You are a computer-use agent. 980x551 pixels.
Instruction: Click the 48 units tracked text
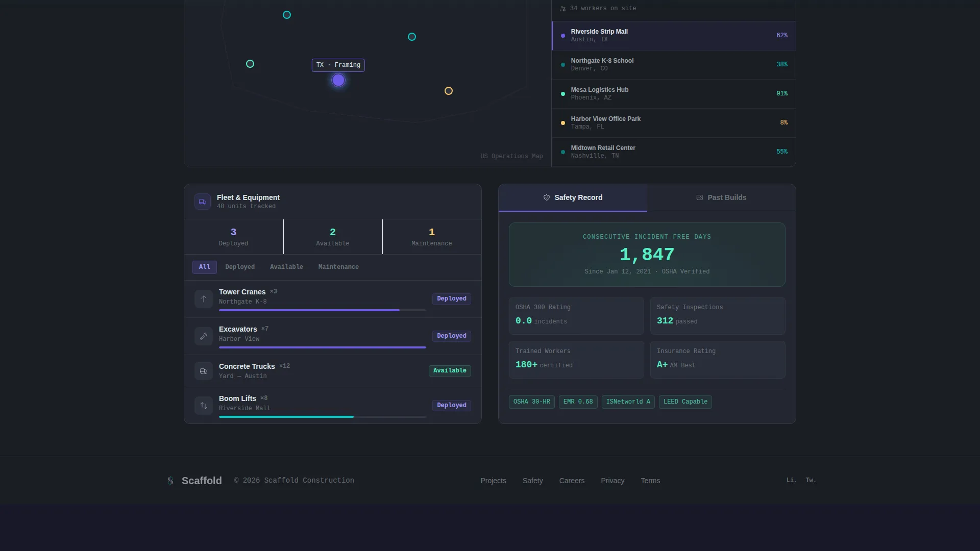246,207
